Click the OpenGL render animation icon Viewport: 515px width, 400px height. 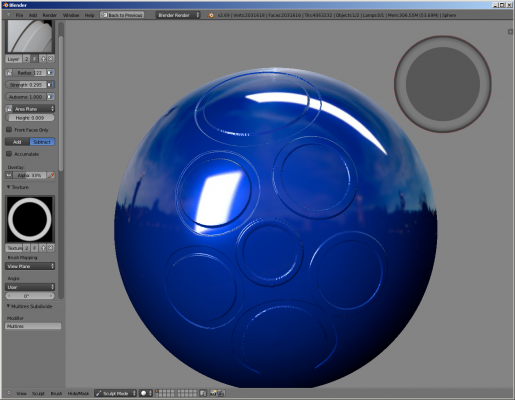click(221, 393)
